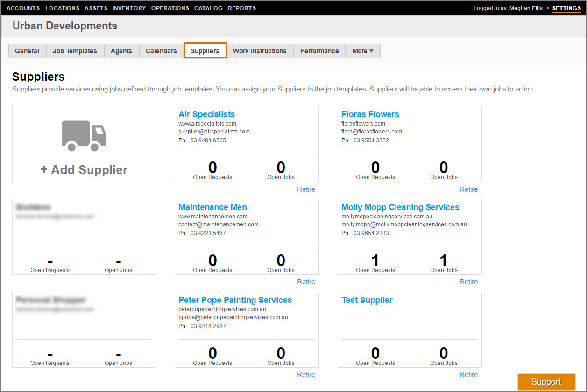Open Settings in the top bar

point(566,8)
